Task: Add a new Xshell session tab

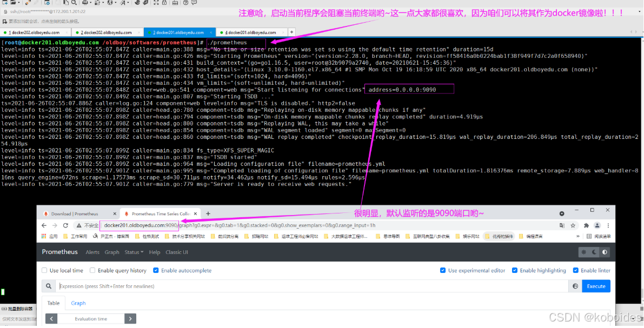Action: [x=291, y=32]
